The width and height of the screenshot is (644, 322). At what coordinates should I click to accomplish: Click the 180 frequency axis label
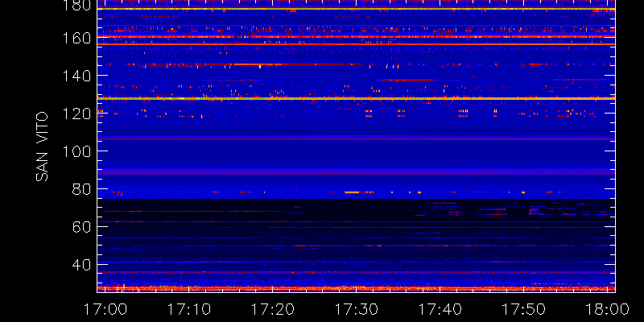point(78,6)
